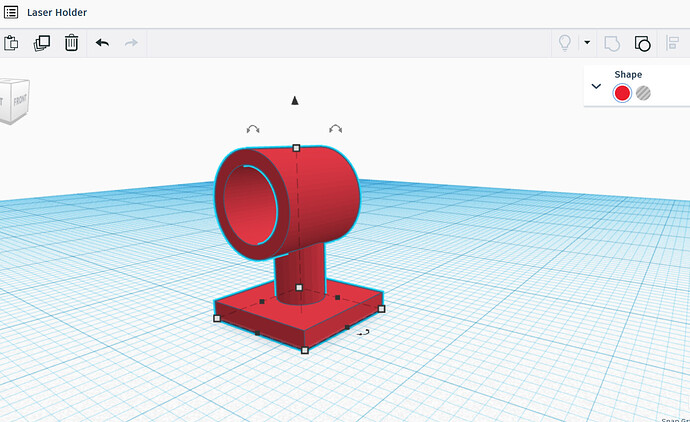Click the white handle at the base's left corner
Viewport: 690px width, 422px height.
(x=217, y=318)
